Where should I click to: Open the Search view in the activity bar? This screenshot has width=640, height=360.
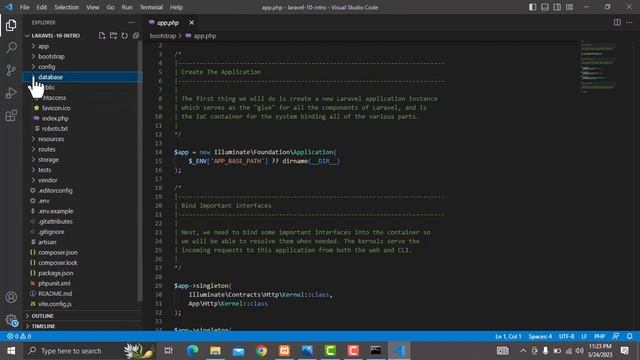point(11,48)
